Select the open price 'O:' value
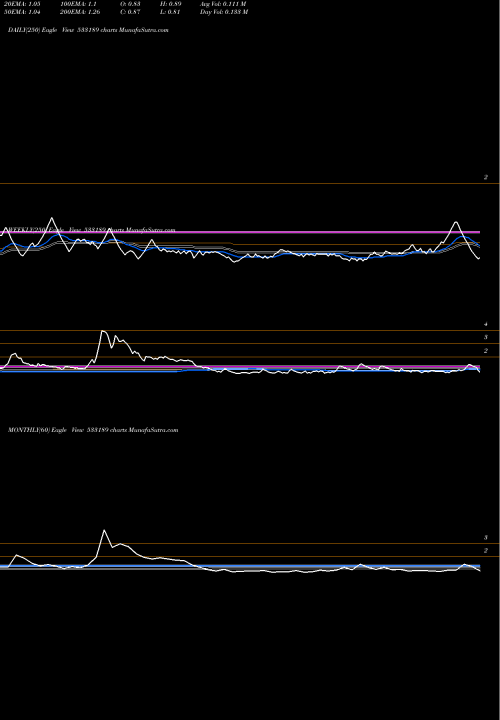This screenshot has height=720, width=500. pyautogui.click(x=130, y=4)
